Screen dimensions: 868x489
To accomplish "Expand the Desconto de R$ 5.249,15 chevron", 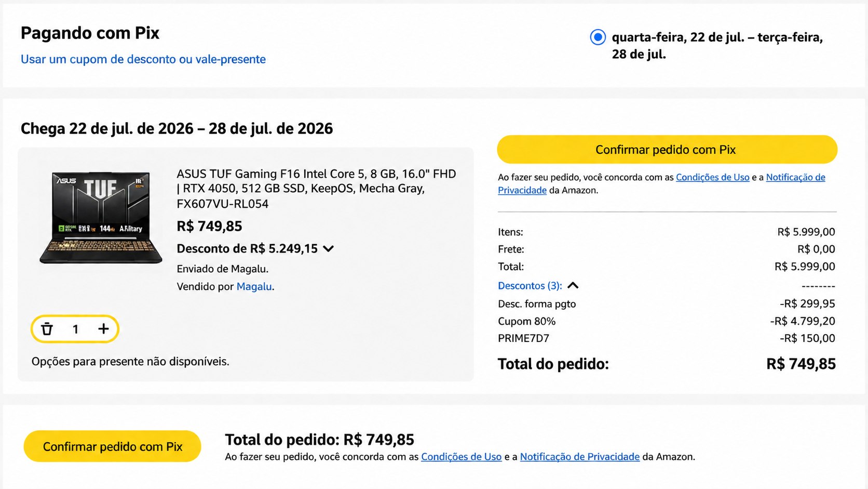I will [x=328, y=249].
